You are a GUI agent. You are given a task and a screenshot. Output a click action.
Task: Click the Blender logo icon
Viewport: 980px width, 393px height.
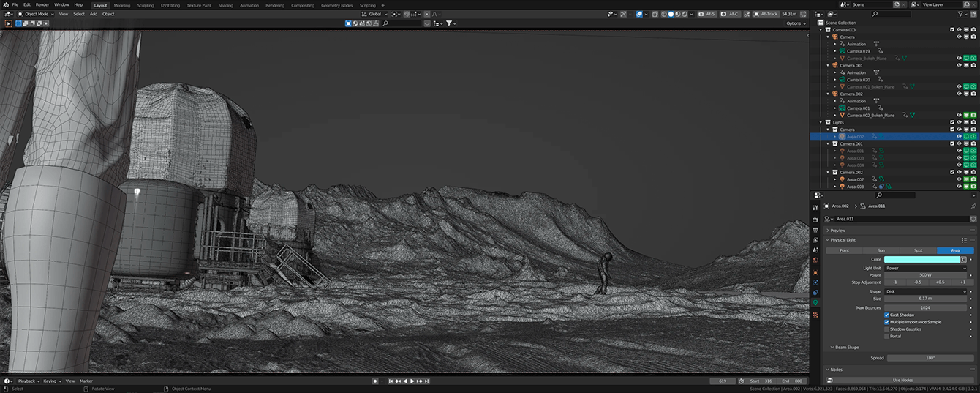(4, 4)
